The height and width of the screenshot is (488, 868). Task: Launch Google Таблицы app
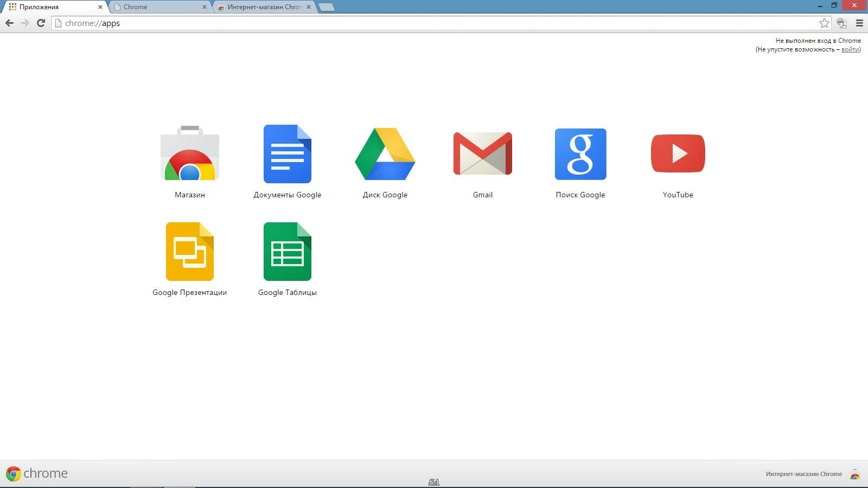point(288,252)
